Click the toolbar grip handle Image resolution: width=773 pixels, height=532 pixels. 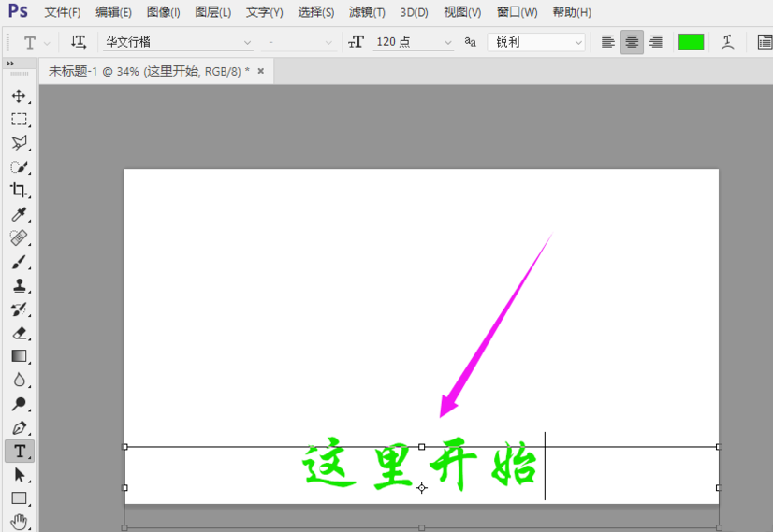point(20,74)
